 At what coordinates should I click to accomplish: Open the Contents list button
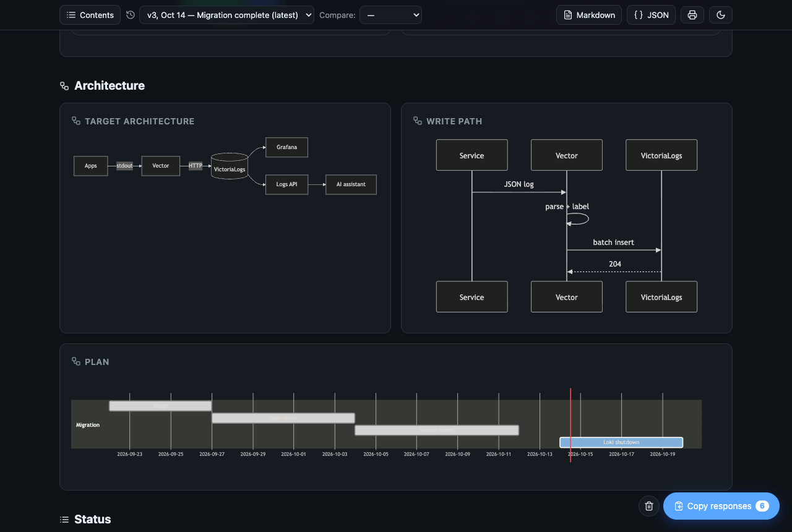coord(90,15)
